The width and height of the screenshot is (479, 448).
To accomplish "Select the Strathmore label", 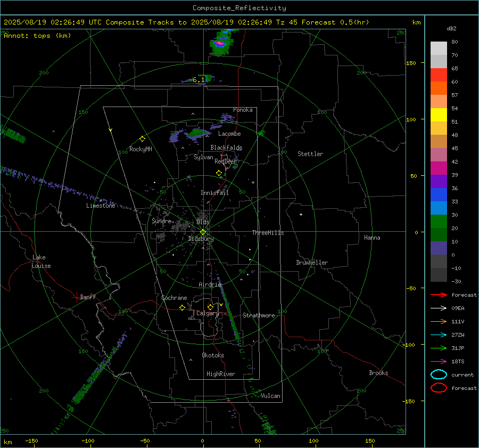I will [259, 315].
